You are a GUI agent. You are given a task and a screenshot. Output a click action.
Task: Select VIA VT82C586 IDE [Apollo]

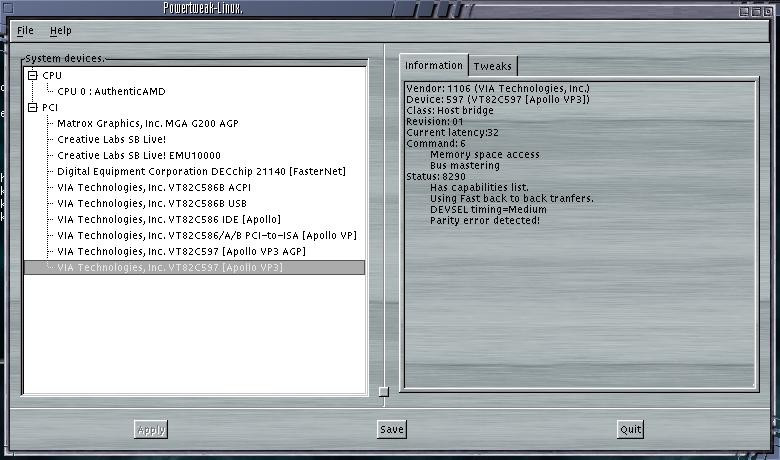169,219
